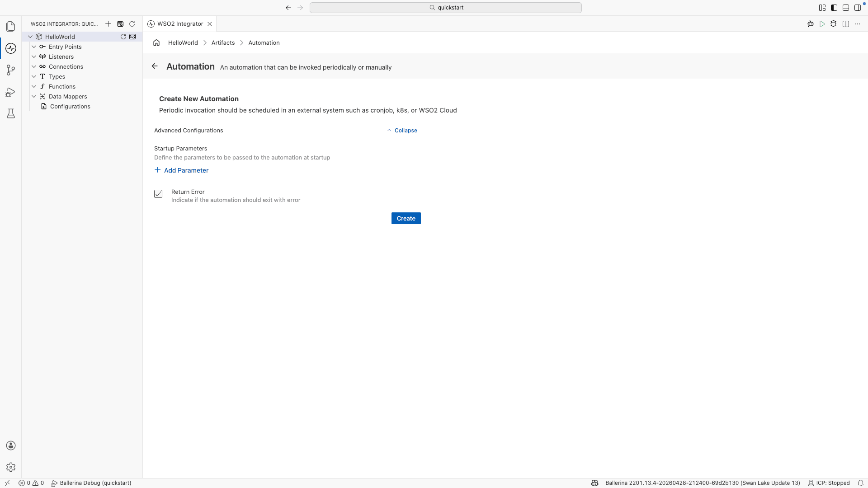Uncheck the Return Error checkbox

tap(158, 194)
